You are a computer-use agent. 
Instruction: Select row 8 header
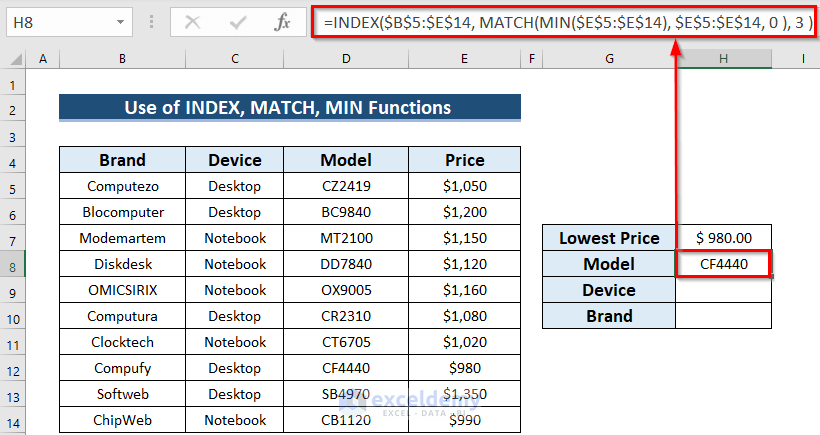click(x=15, y=264)
